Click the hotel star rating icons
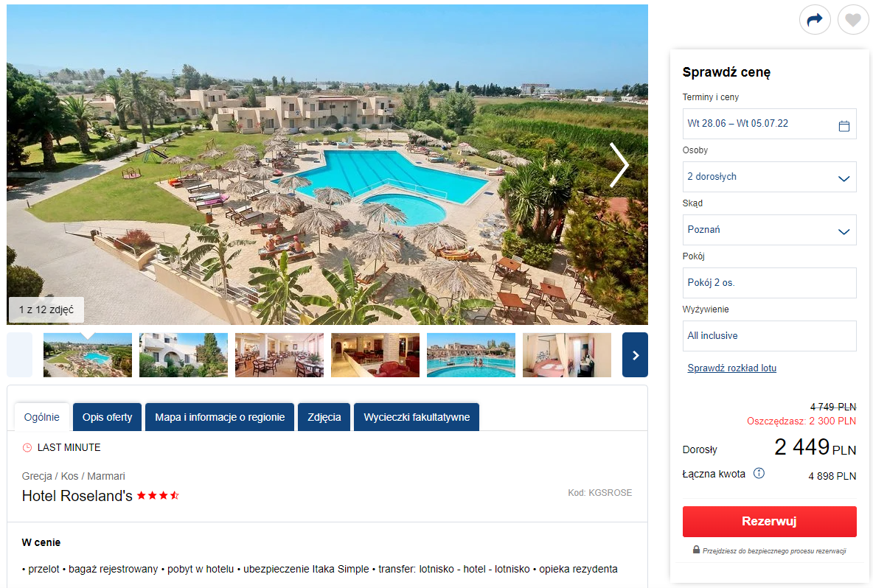Viewport: 873px width, 588px height. [x=158, y=495]
